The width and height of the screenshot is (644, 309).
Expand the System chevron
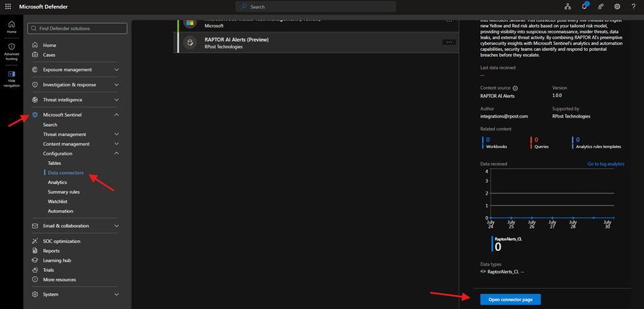[x=117, y=294]
